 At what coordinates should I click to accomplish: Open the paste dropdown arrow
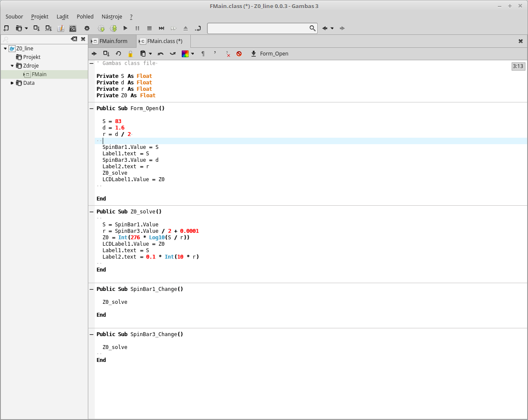click(150, 54)
